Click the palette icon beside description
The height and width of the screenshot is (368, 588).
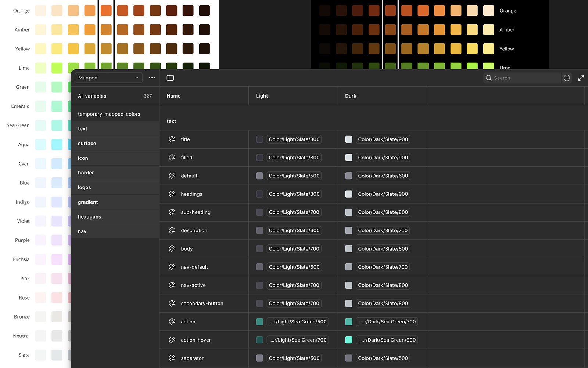point(172,231)
